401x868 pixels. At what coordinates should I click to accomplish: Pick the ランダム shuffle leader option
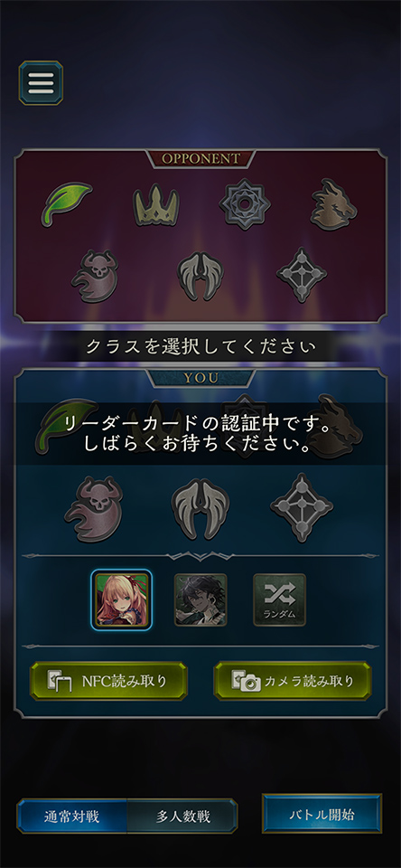(x=279, y=600)
